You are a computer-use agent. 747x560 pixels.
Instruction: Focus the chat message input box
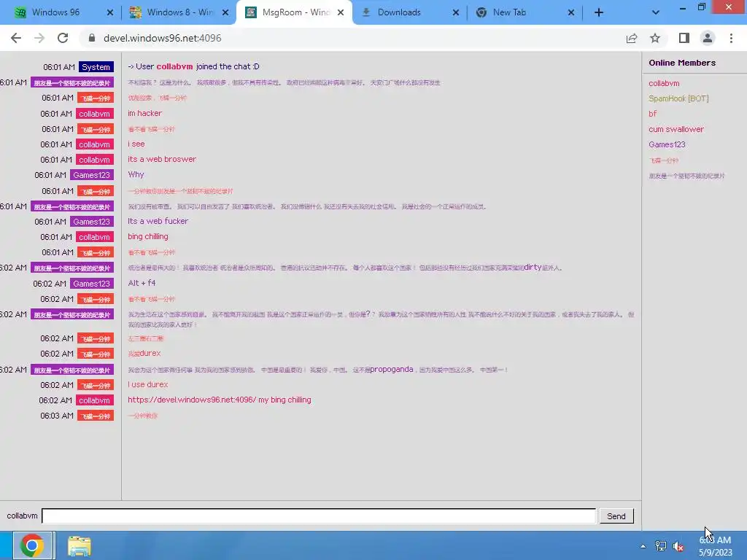tap(319, 516)
